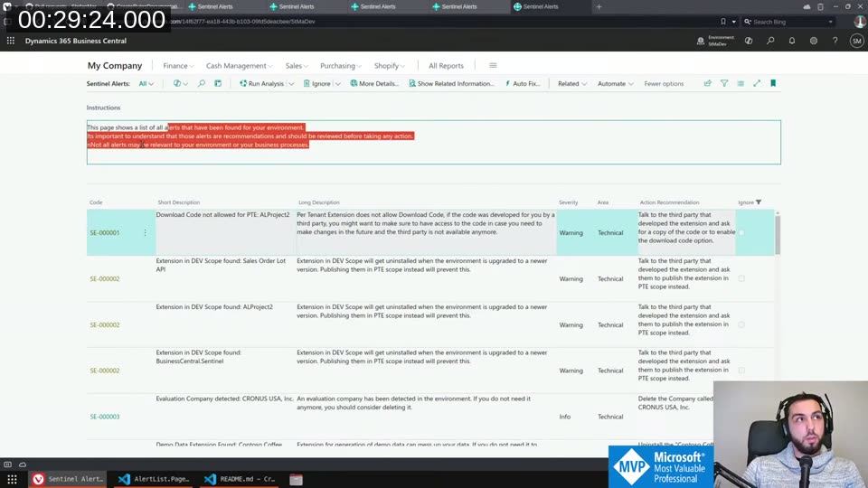Viewport: 868px width, 488px height.
Task: Click the search magnifier in the action bar
Action: [202, 83]
